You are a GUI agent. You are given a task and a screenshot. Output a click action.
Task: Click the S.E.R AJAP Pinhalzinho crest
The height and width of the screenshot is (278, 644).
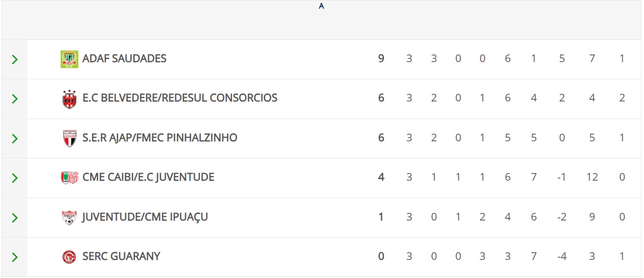[x=69, y=138]
